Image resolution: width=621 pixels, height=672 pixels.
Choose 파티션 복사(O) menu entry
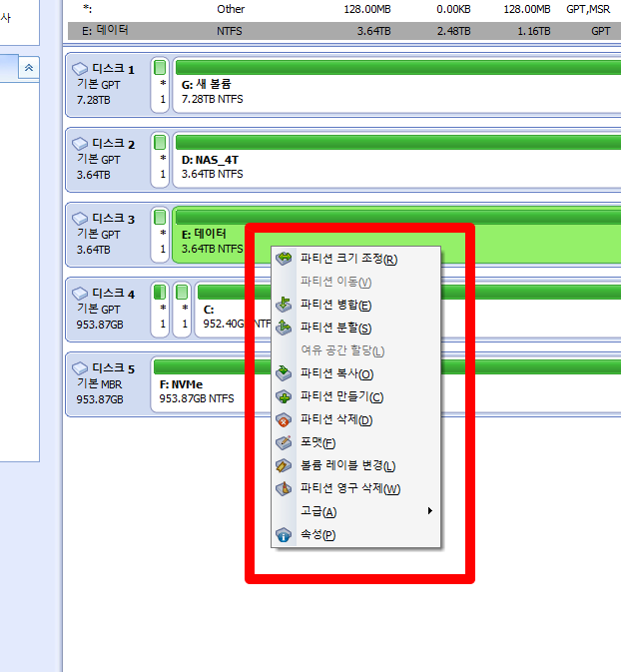[355, 373]
